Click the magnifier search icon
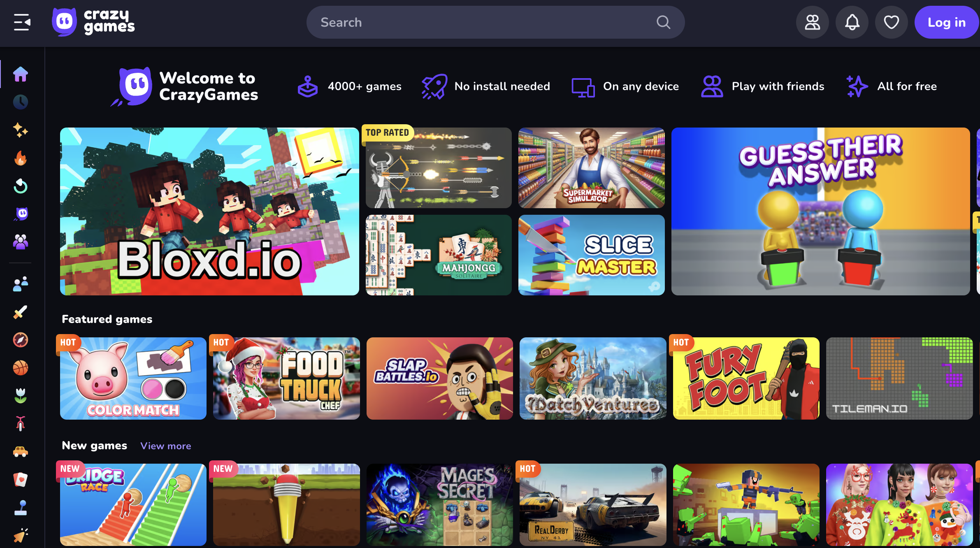This screenshot has height=548, width=980. coord(663,22)
